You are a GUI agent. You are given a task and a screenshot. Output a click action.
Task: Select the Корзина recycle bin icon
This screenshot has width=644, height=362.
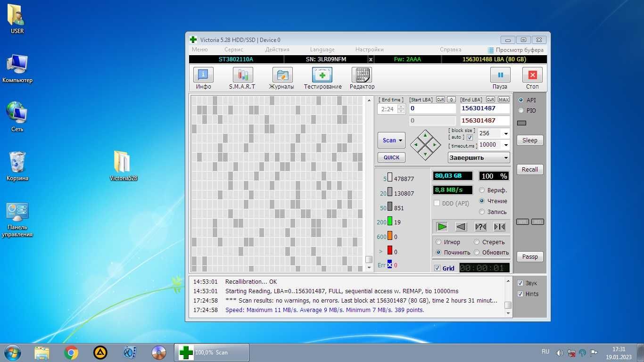point(17,166)
